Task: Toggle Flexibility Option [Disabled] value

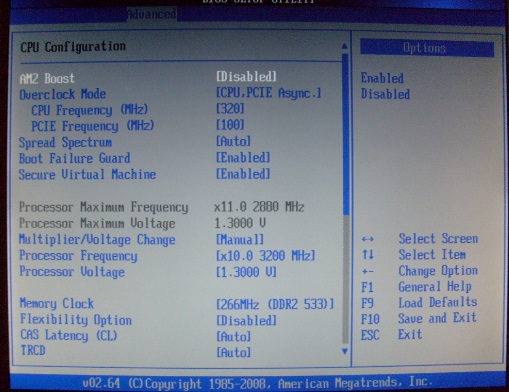Action: point(246,321)
